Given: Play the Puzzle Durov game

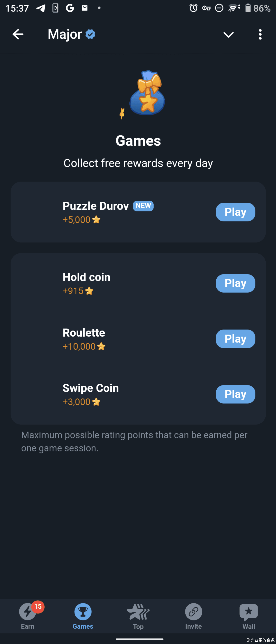Looking at the screenshot, I should (x=236, y=212).
